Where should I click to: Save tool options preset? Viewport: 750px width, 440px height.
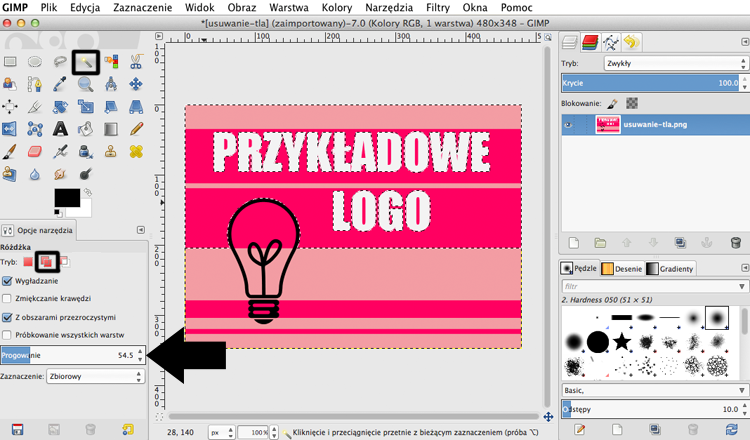click(18, 429)
